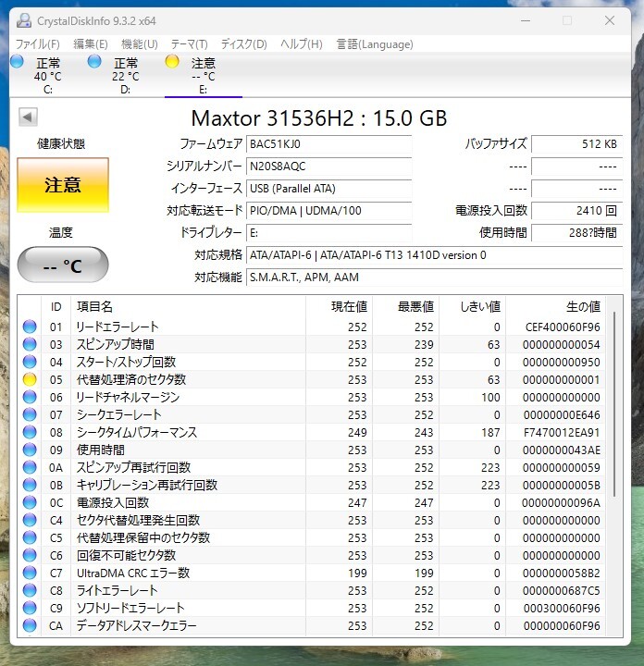The height and width of the screenshot is (666, 644).
Task: Click blue status icon of row C5 代替処理保留中のセクタ数
Action: pyautogui.click(x=30, y=537)
